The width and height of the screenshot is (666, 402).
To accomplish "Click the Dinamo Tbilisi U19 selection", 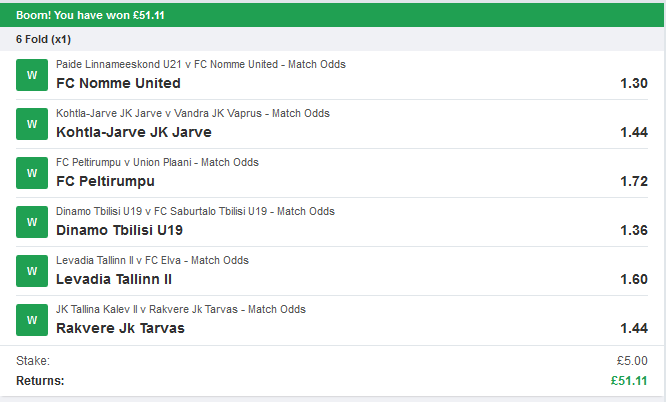I will 120,230.
